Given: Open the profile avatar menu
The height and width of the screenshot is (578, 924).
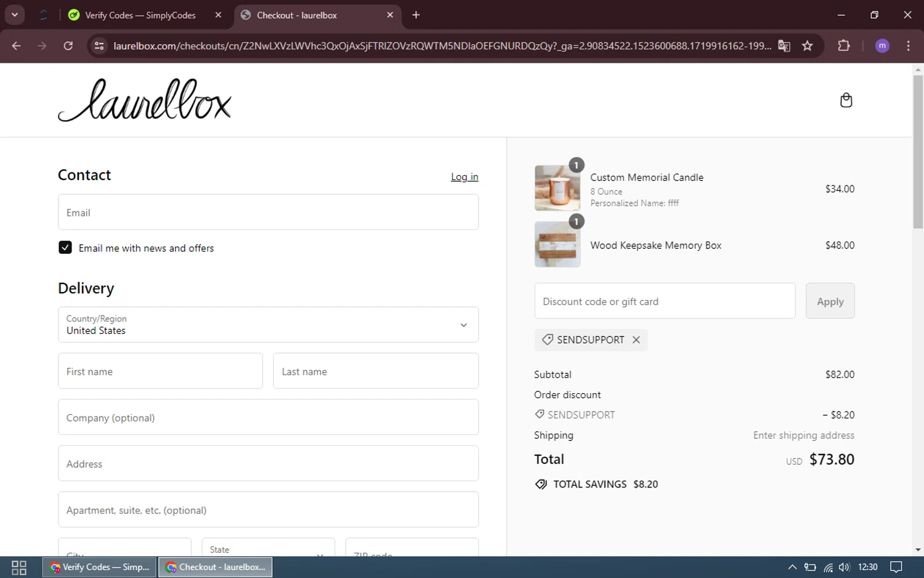Looking at the screenshot, I should [x=882, y=46].
